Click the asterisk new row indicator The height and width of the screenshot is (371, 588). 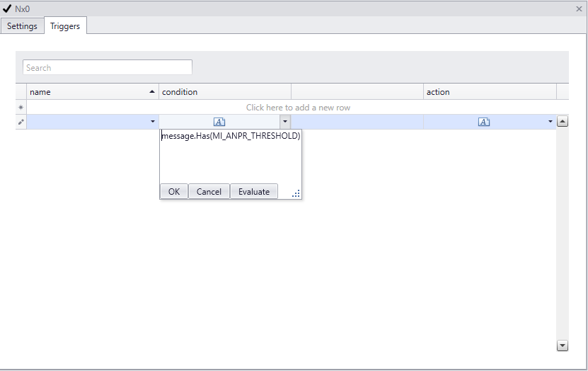[21, 108]
